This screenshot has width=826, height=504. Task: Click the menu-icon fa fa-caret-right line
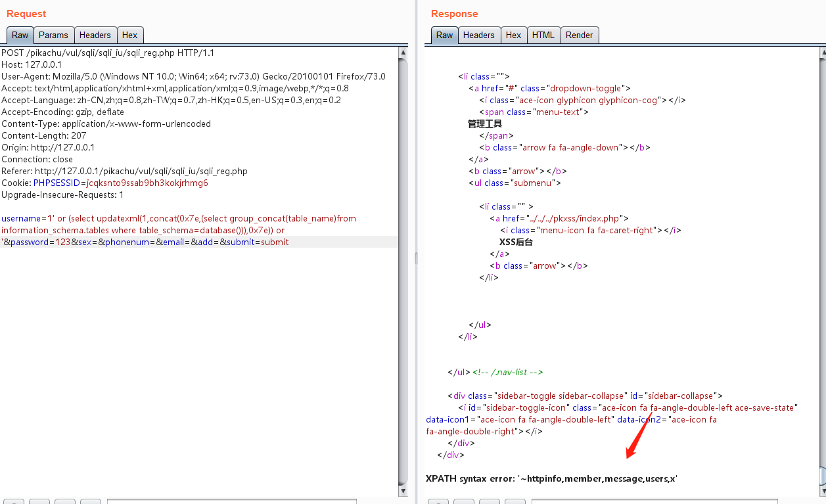(x=590, y=230)
